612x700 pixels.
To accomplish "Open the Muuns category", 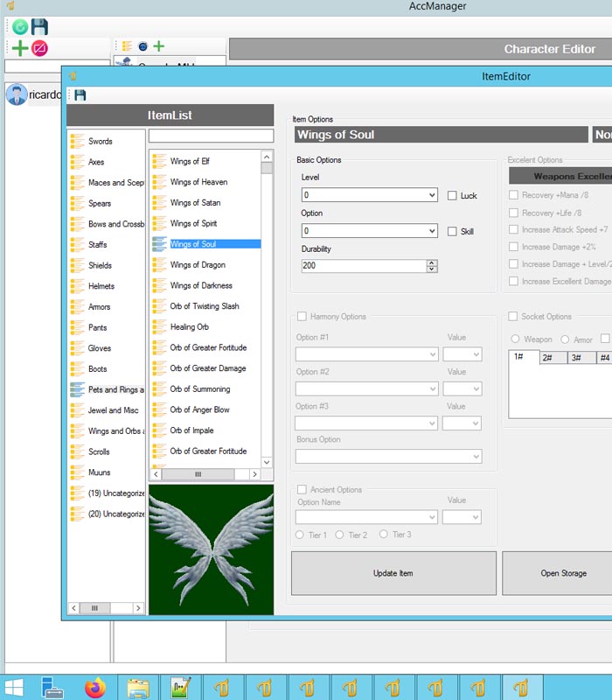I will [x=99, y=472].
